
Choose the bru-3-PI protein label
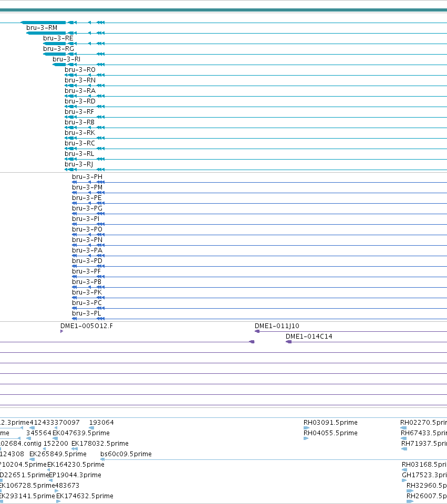tap(86, 219)
